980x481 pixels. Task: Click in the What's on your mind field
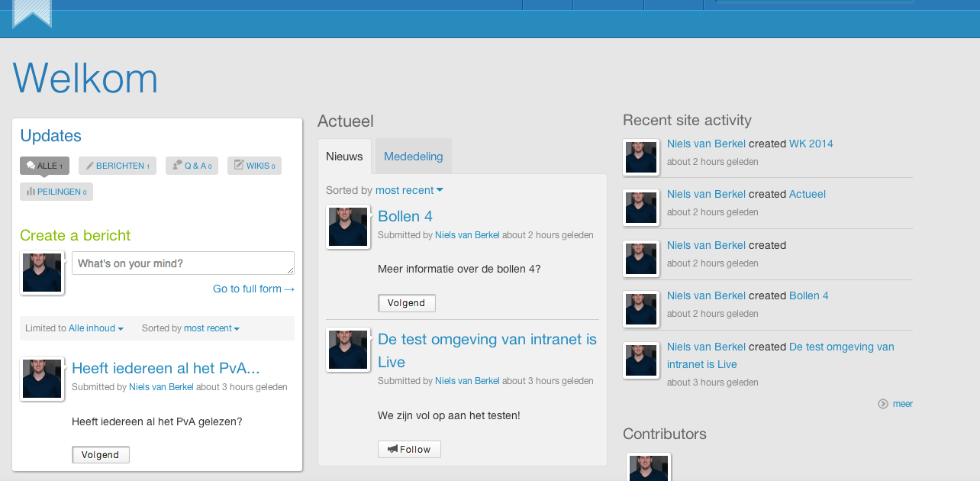pyautogui.click(x=182, y=263)
